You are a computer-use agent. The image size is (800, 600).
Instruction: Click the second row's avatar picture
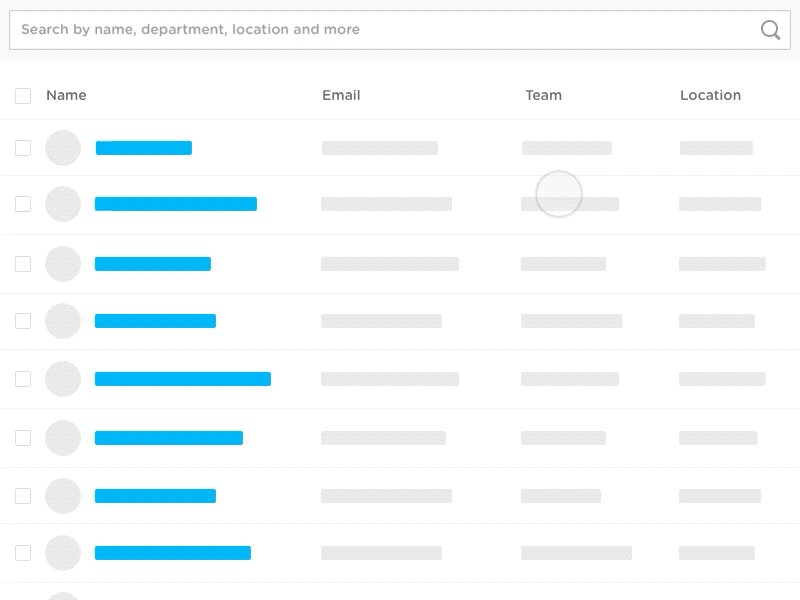(x=63, y=204)
